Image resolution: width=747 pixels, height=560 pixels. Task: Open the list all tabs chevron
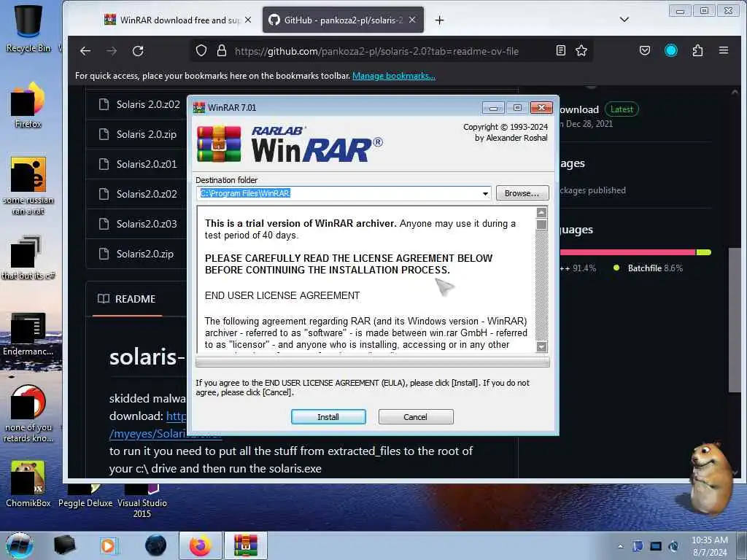(624, 20)
